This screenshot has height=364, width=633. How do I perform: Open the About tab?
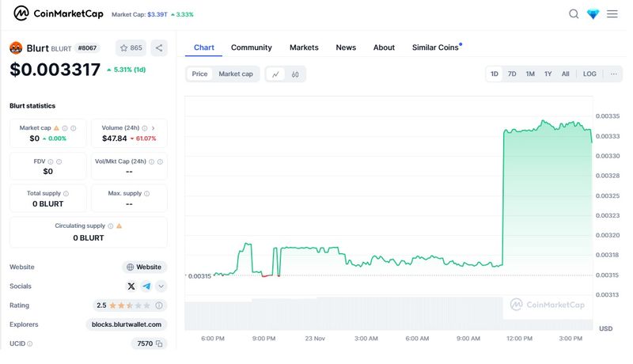[384, 47]
